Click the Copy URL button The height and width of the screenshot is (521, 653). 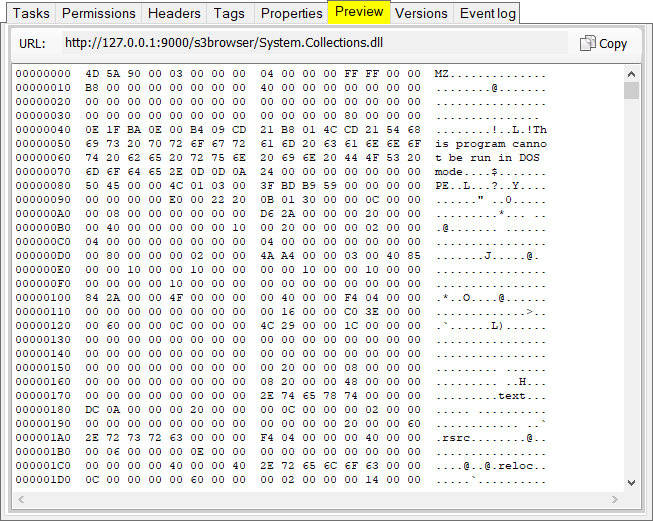[603, 43]
